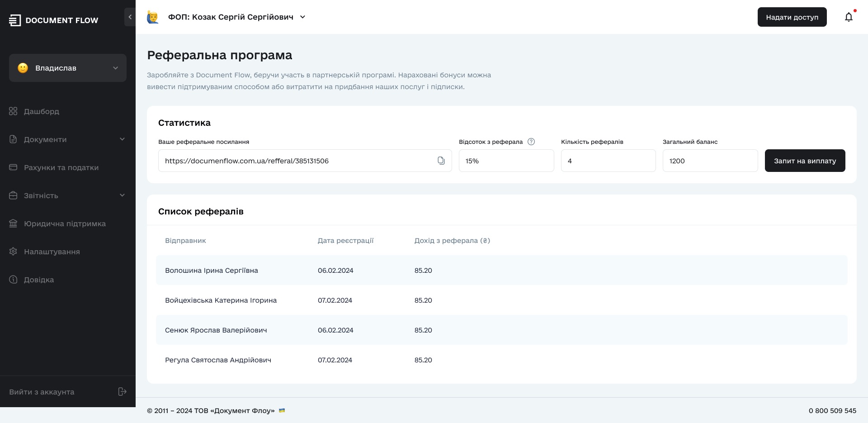Click the Дашборд grid icon

point(13,111)
